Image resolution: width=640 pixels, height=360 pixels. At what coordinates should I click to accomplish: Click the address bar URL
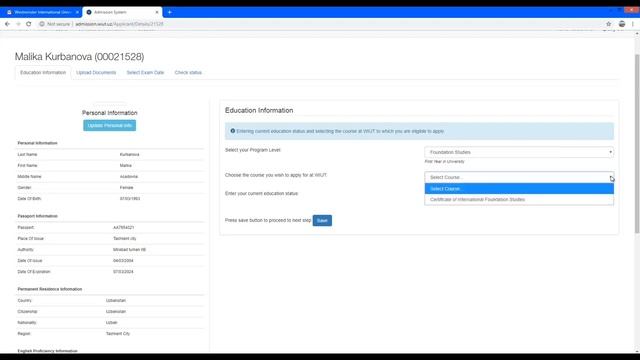[119, 24]
